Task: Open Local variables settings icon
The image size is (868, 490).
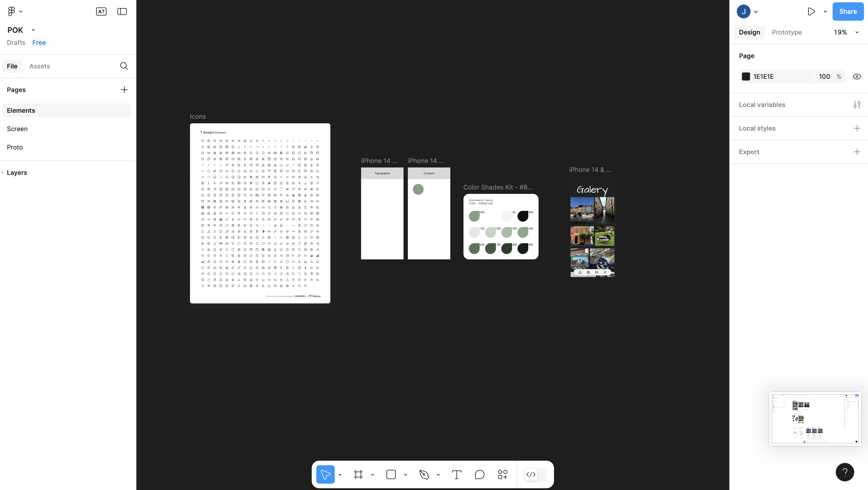Action: pos(856,105)
